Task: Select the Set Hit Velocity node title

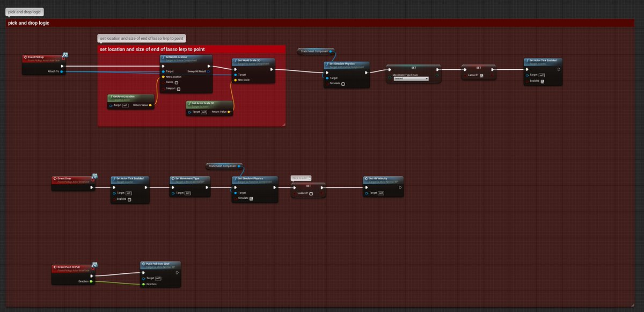Action: pyautogui.click(x=378, y=178)
